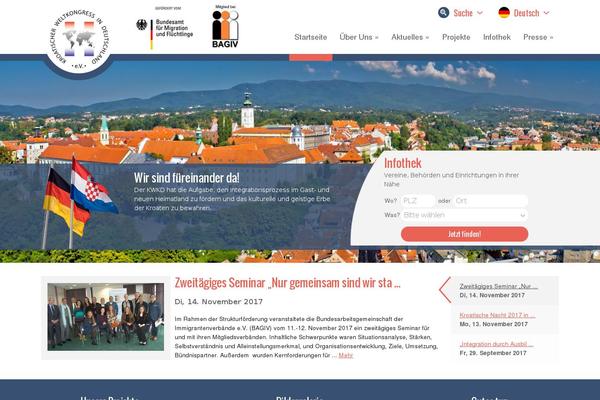Expand the Suche dropdown
The width and height of the screenshot is (600, 400).
(468, 13)
